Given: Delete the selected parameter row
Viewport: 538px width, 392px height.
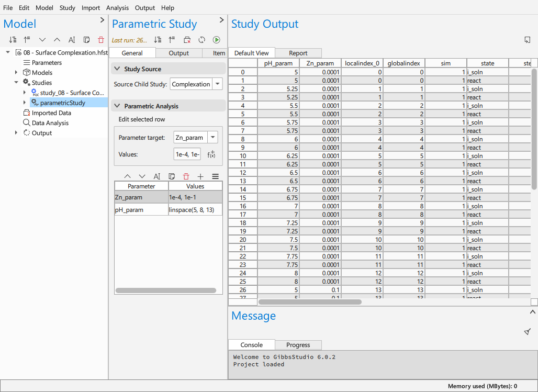Looking at the screenshot, I should coord(186,176).
